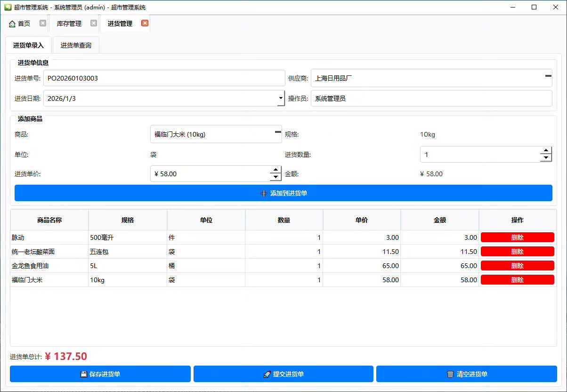Click the 进货单号 input field

[x=164, y=78]
